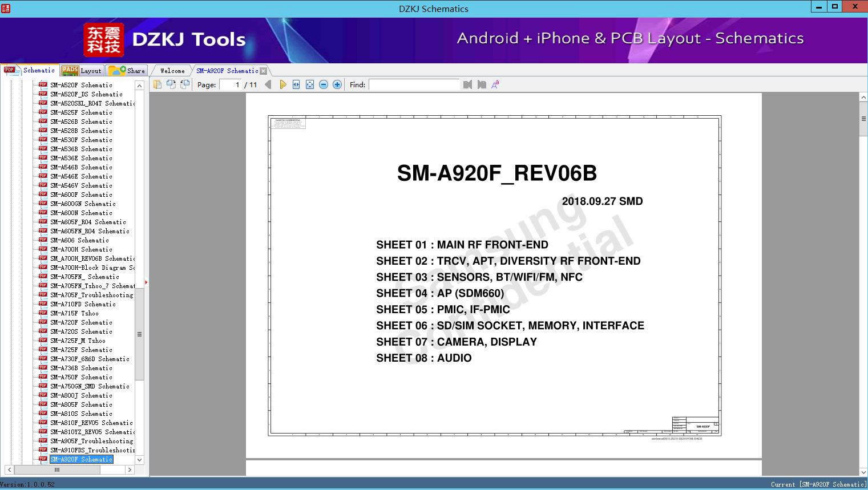Open the Share tab
868x490 pixels.
point(127,71)
